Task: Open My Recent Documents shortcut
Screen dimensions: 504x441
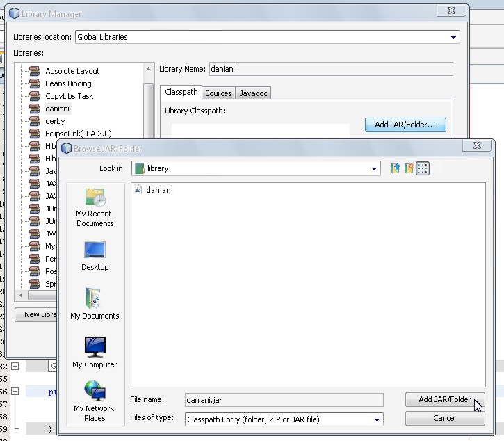Action: (95, 207)
